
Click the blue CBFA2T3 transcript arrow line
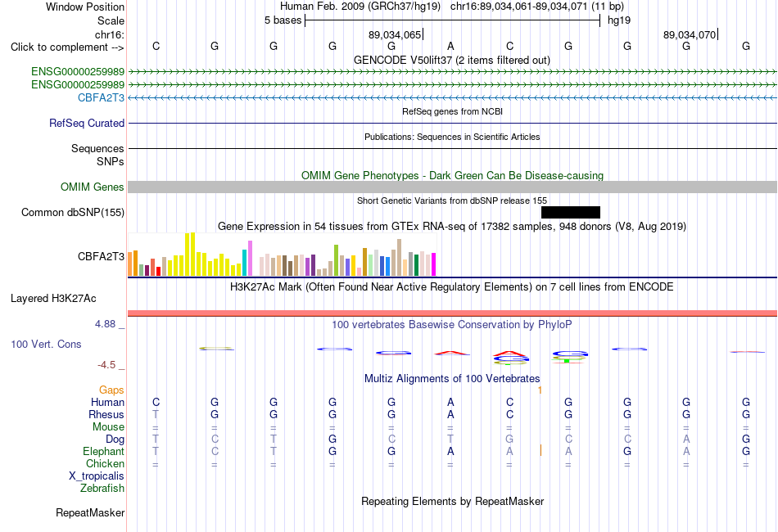[x=452, y=97]
